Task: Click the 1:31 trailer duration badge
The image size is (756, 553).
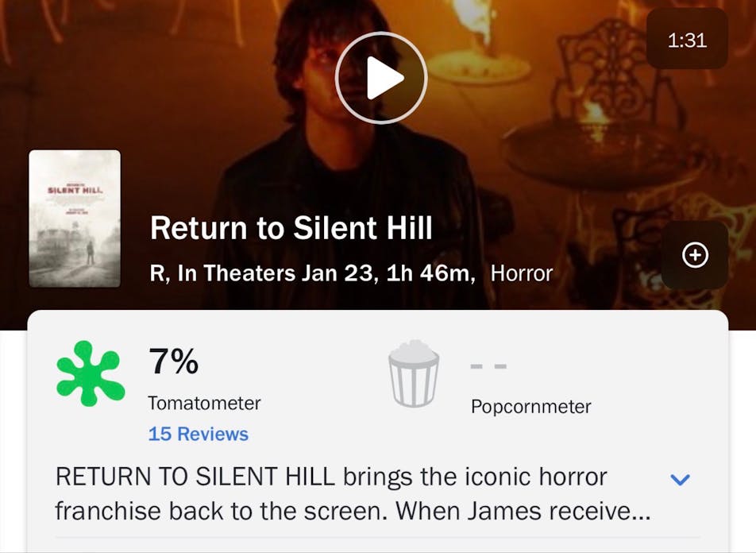Action: tap(687, 40)
